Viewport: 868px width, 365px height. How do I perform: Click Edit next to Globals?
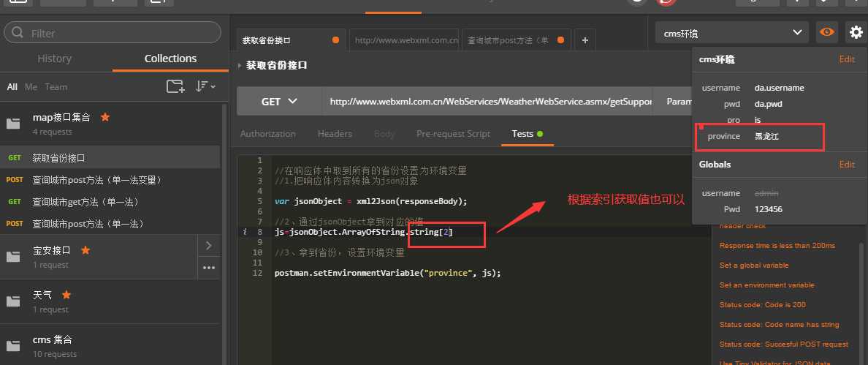[846, 165]
